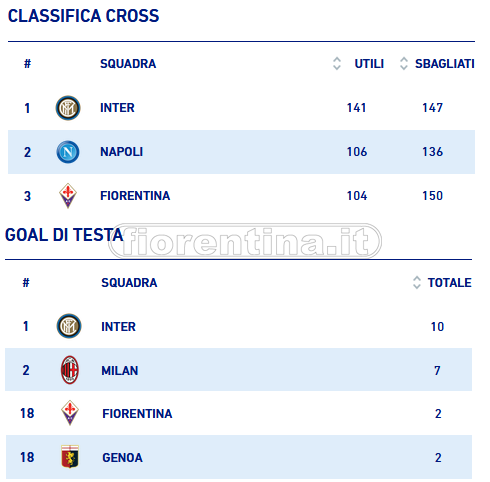
Task: Click the Inter crest in the cross table
Action: [x=68, y=108]
